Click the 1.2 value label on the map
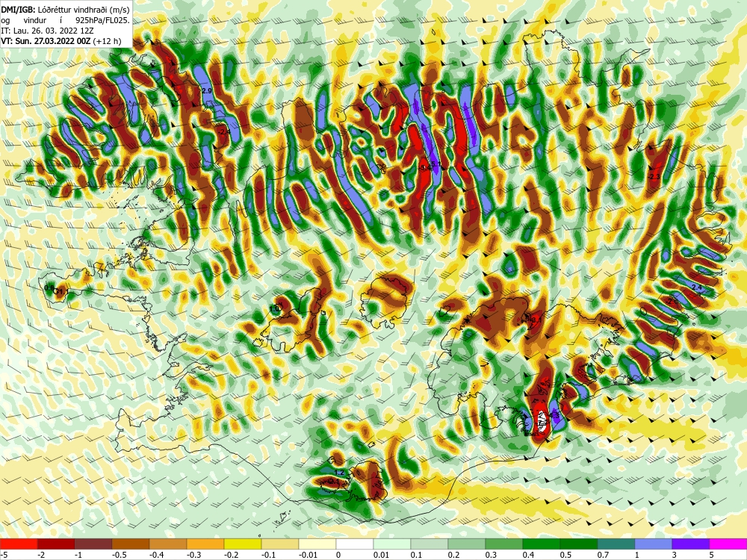The image size is (747, 560). pos(339,473)
